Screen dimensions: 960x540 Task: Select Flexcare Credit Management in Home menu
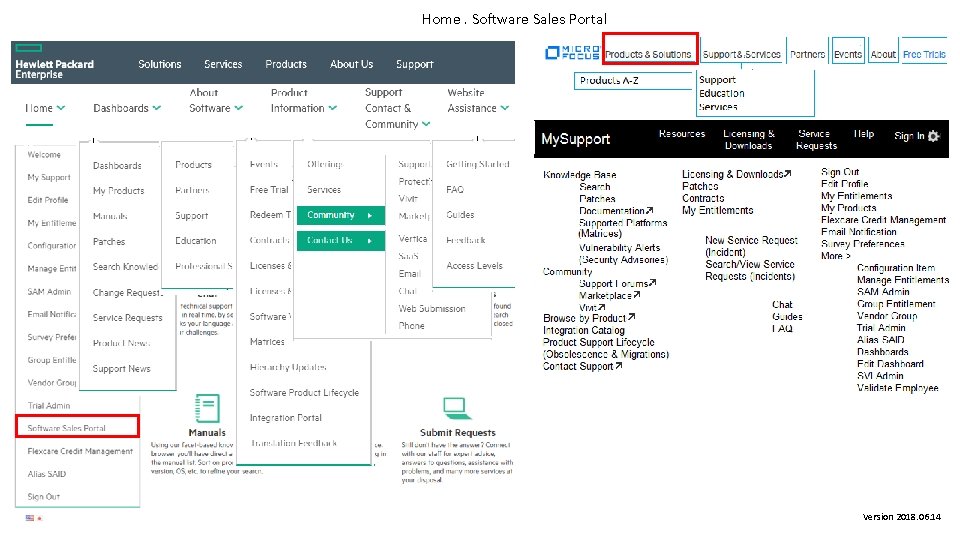80,451
